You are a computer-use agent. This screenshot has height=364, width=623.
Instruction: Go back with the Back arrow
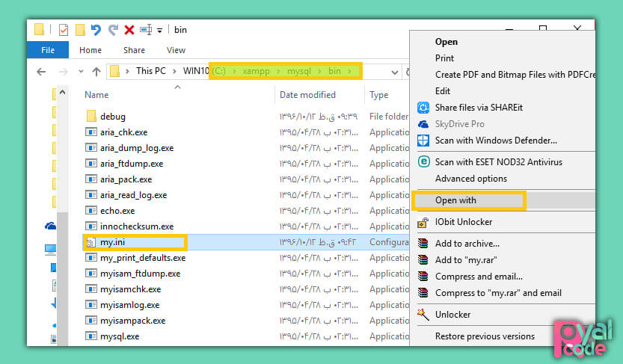(41, 72)
